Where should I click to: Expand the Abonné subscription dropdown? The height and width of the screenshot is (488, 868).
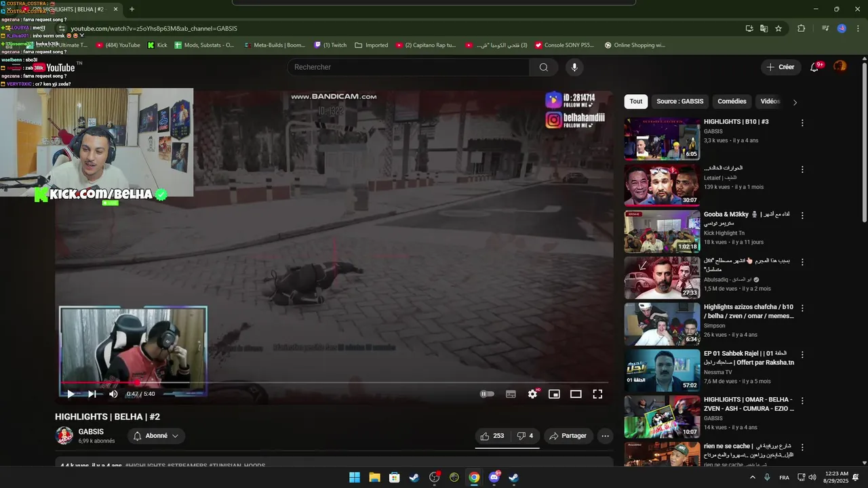pos(156,436)
